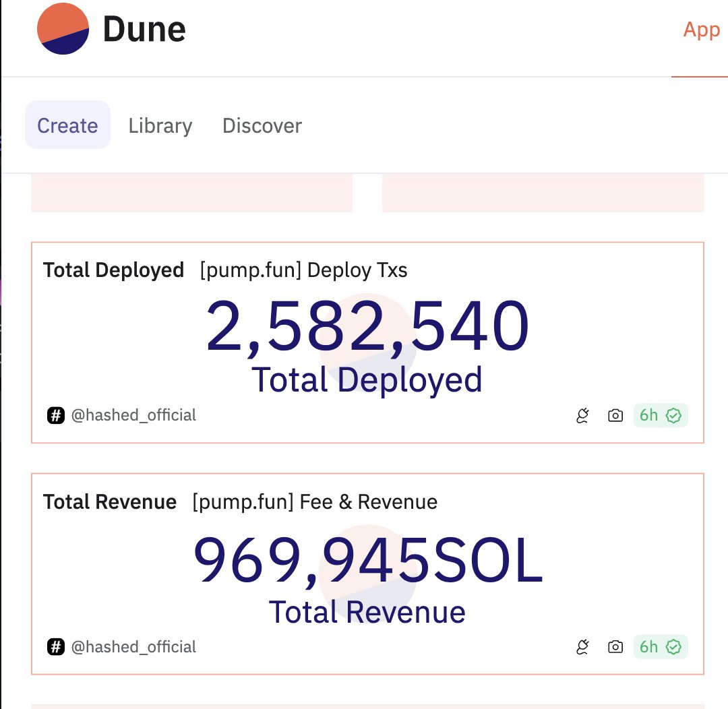Select the Create tab

68,125
